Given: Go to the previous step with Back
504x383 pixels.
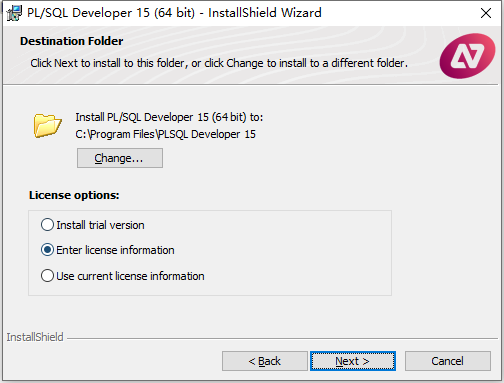Looking at the screenshot, I should click(265, 361).
